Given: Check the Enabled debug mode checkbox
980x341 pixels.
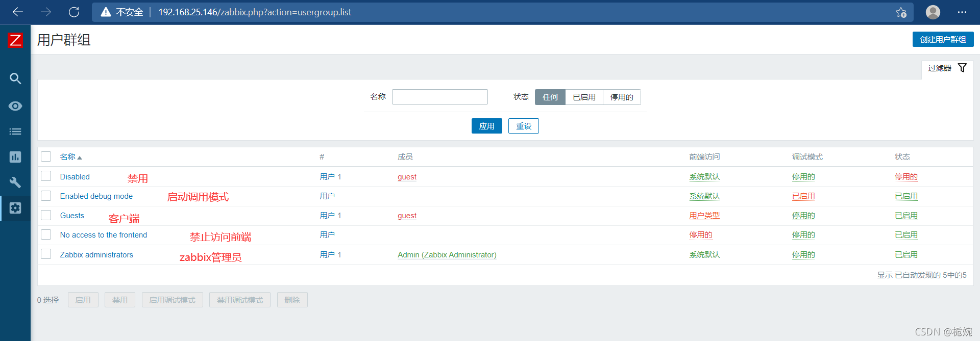Looking at the screenshot, I should pyautogui.click(x=46, y=195).
